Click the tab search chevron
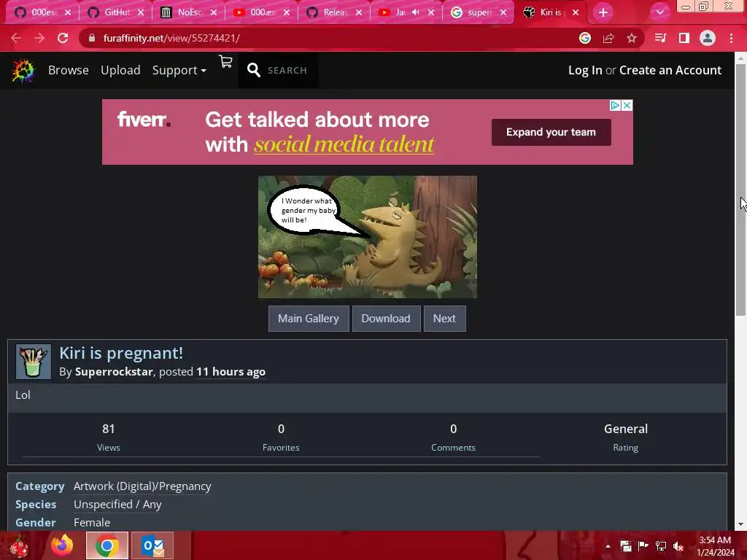Image resolution: width=747 pixels, height=560 pixels. click(659, 12)
